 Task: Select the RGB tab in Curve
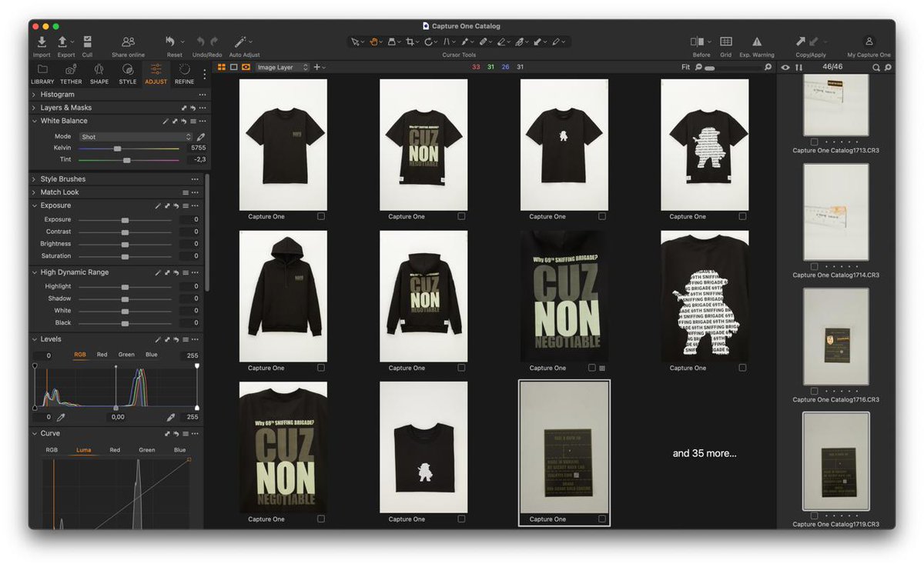click(52, 450)
